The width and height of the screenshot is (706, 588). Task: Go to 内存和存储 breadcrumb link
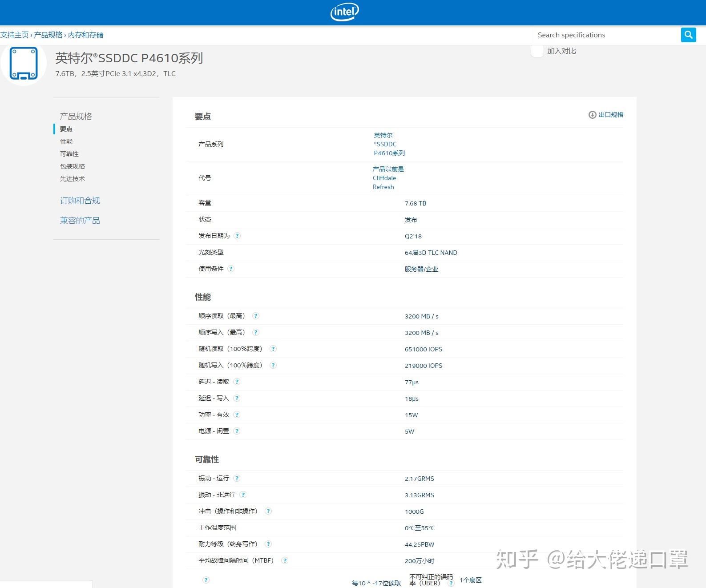click(x=86, y=35)
